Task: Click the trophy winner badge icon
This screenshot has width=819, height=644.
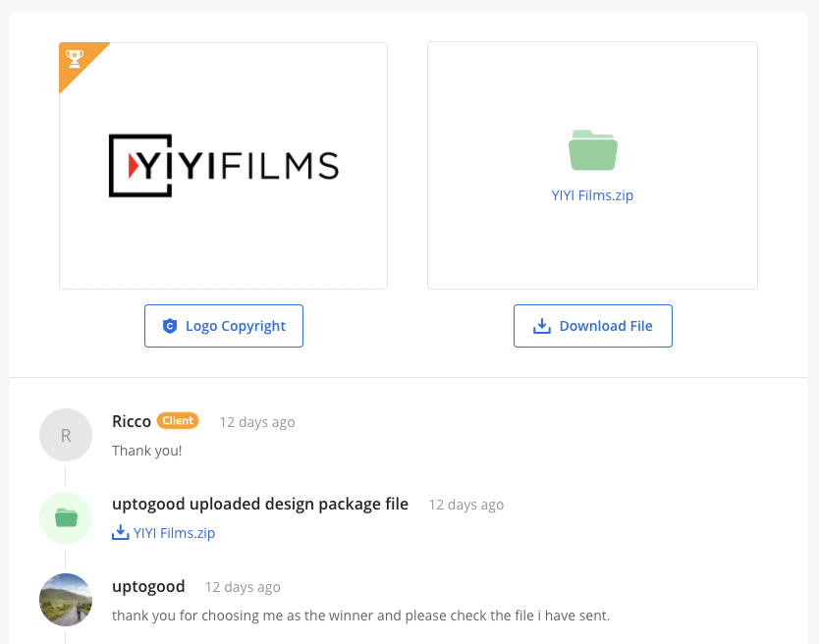Action: (75, 59)
